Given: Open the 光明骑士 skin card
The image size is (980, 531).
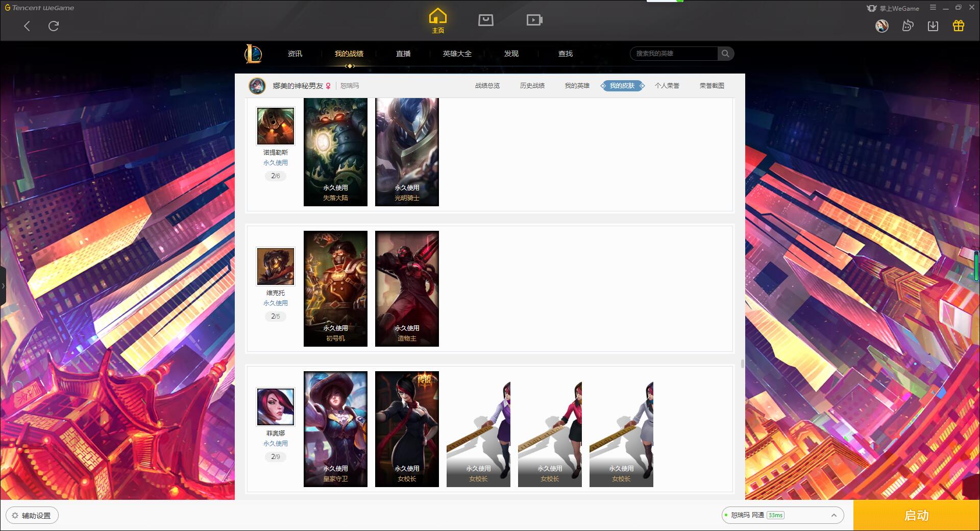Looking at the screenshot, I should 407,152.
